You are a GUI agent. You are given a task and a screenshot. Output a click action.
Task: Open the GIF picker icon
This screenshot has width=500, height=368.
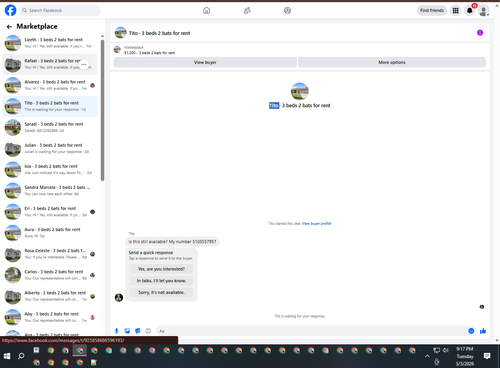point(148,331)
